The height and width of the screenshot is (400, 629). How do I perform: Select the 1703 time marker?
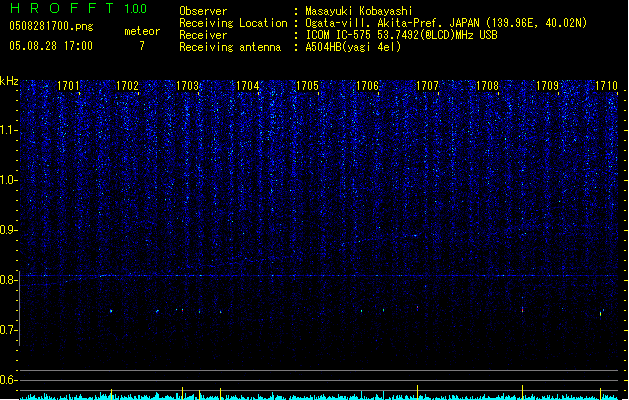[x=188, y=87]
